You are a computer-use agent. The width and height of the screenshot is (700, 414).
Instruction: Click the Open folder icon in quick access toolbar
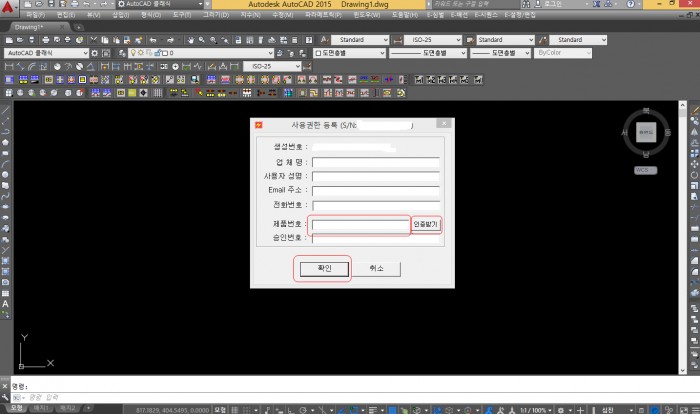click(39, 4)
